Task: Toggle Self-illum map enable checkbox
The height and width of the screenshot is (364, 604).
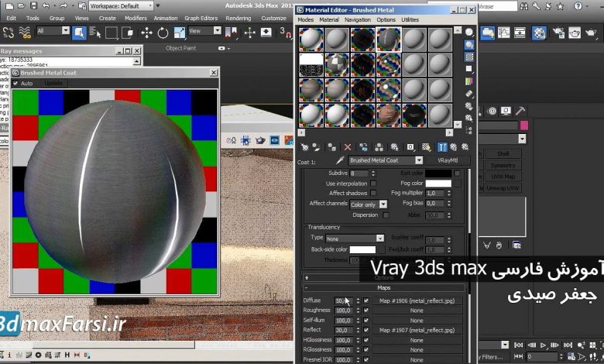Action: 366,320
